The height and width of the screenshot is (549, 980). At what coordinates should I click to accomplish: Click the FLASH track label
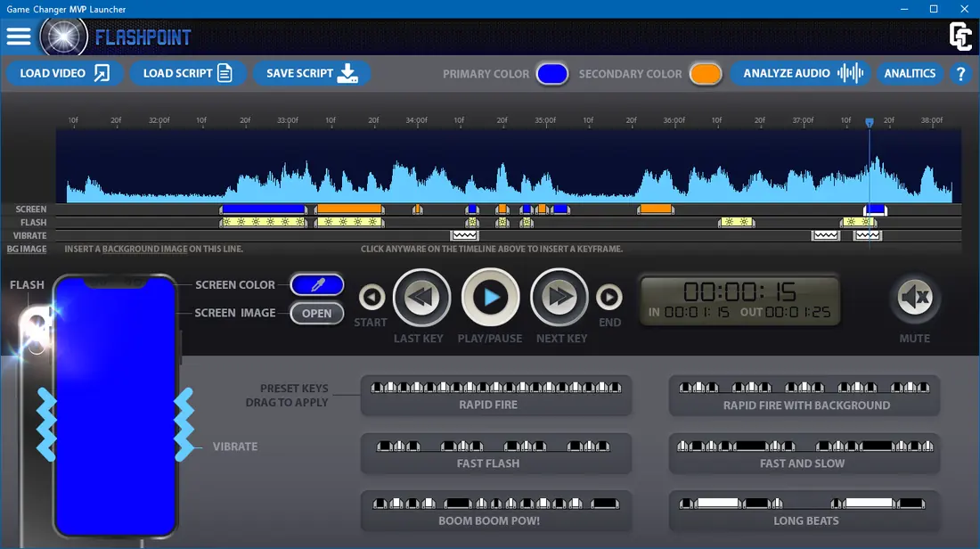click(33, 223)
